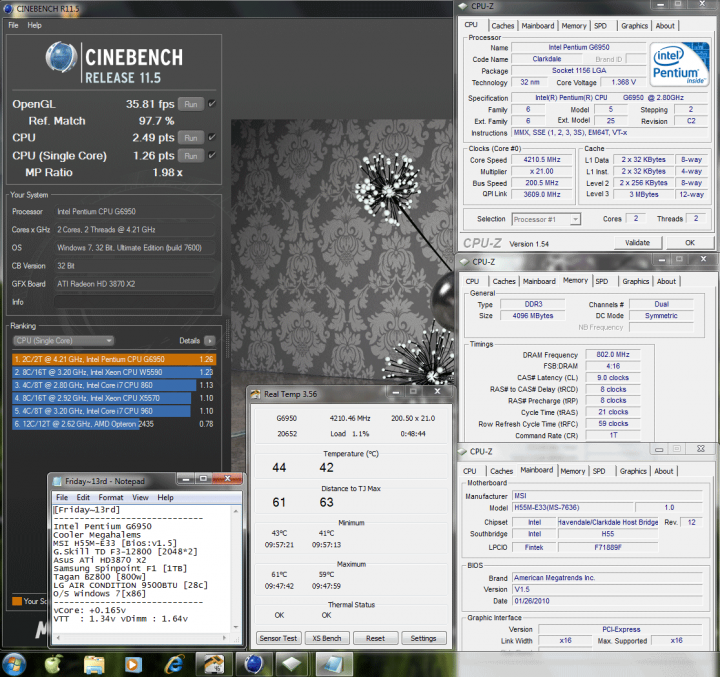
Task: Open Real Temp Settings
Action: pos(423,638)
